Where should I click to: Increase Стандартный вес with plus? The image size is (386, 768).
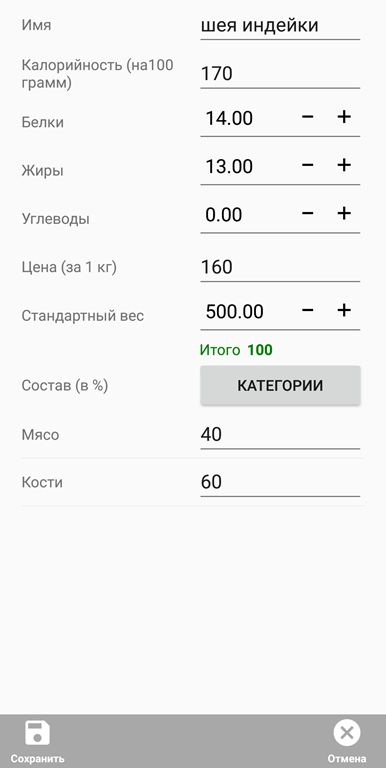[x=344, y=311]
